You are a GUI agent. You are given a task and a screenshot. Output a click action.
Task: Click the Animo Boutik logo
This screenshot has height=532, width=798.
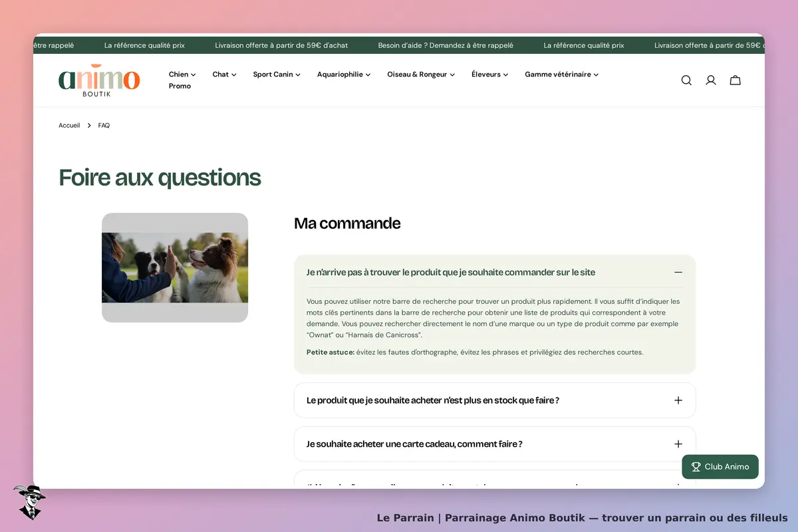coord(99,80)
